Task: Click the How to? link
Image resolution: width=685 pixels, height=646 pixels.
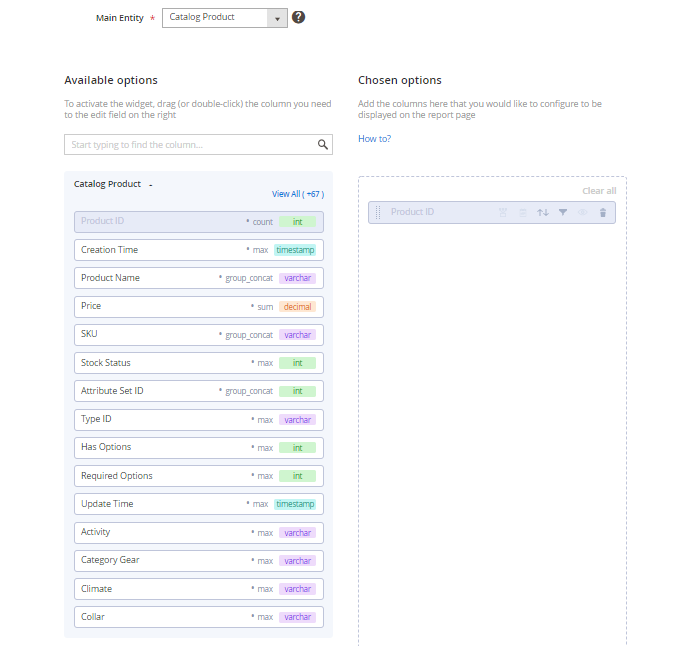Action: click(374, 139)
